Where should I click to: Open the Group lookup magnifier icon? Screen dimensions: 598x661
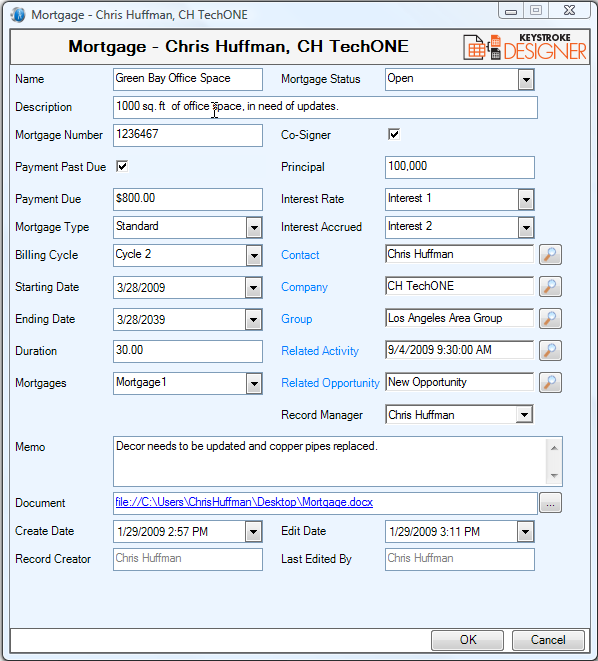coord(550,319)
